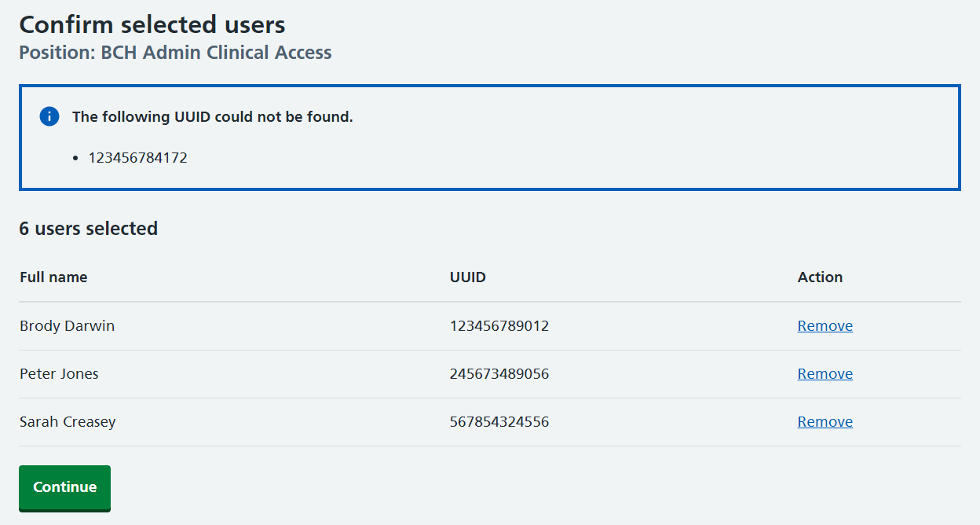
Task: Click the green Continue button
Action: point(64,487)
